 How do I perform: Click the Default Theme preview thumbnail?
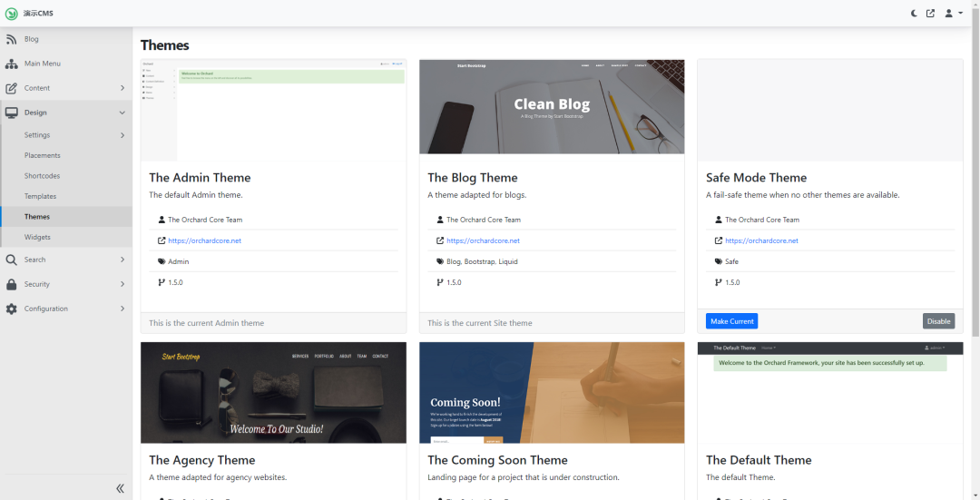tap(830, 393)
